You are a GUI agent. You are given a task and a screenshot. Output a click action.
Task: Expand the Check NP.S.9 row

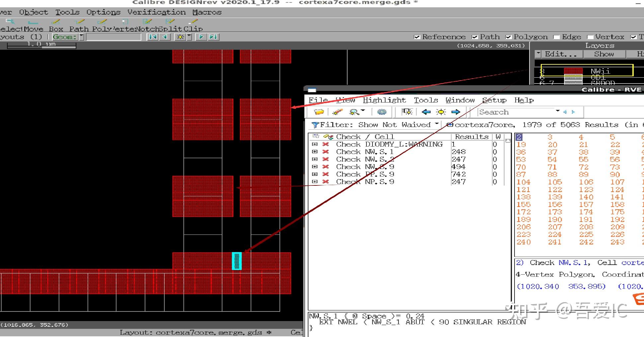pyautogui.click(x=315, y=181)
